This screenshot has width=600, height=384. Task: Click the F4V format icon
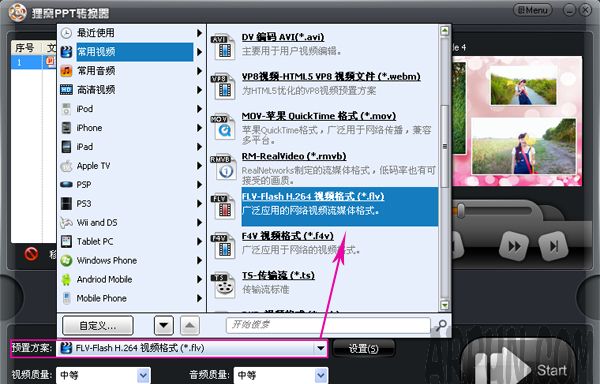(x=223, y=246)
